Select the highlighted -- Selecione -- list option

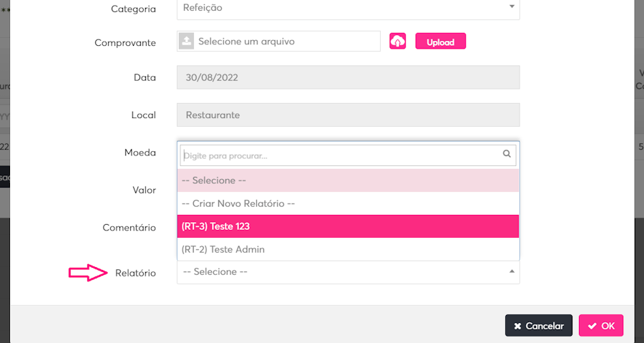point(348,180)
